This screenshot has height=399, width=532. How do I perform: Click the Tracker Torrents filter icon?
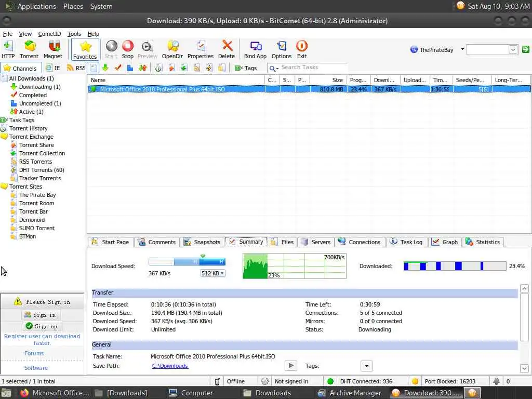point(221,68)
